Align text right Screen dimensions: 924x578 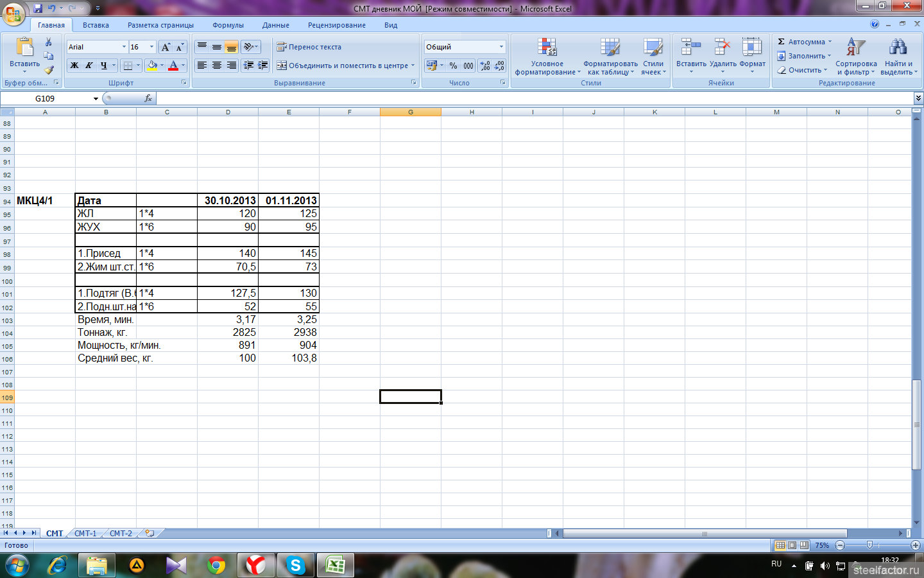point(232,66)
